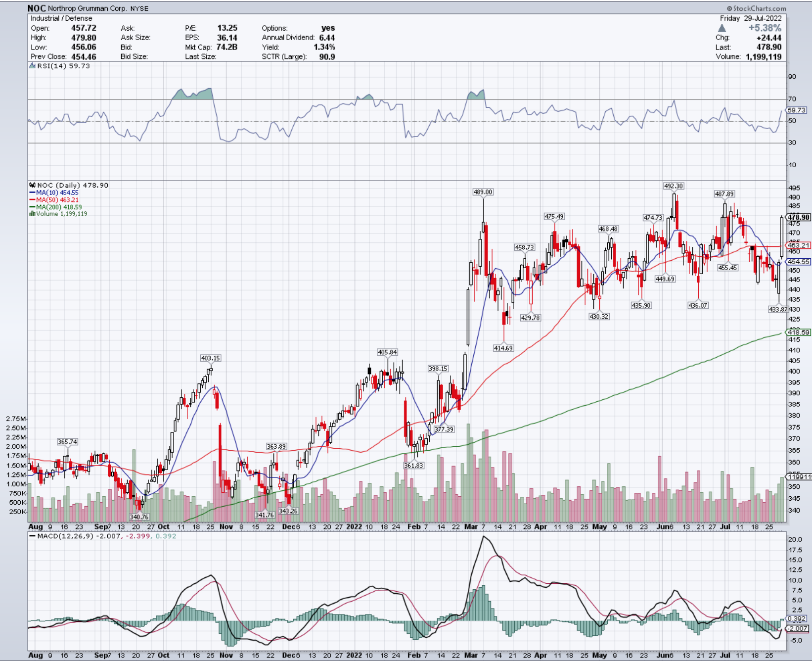The width and height of the screenshot is (812, 661).
Task: Click the StockCharts.com copyright label
Action: pos(756,8)
